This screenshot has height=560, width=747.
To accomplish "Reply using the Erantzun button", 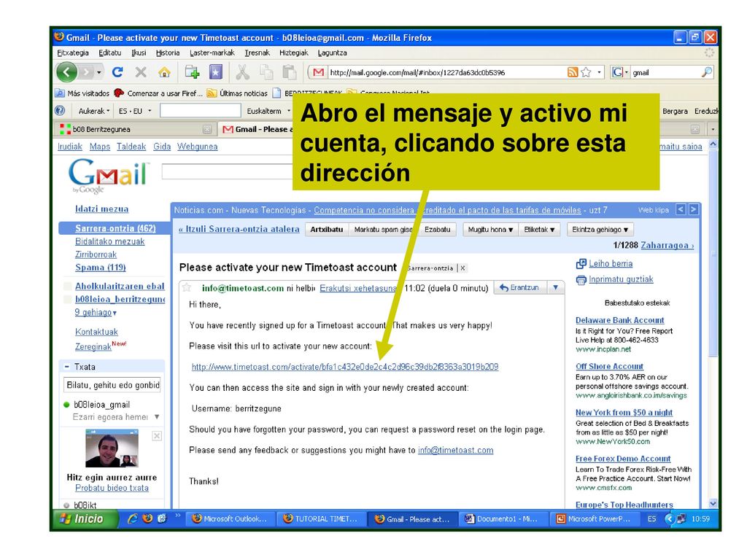I will [519, 287].
